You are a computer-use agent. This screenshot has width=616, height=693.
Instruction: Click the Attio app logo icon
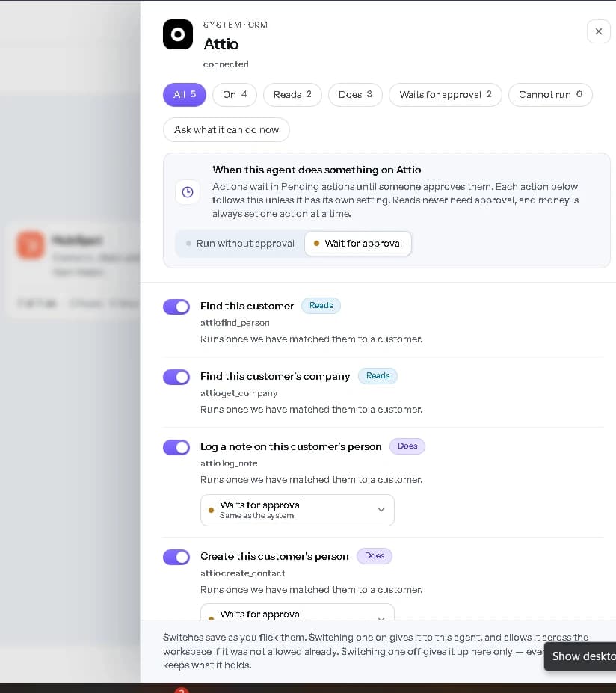[178, 34]
